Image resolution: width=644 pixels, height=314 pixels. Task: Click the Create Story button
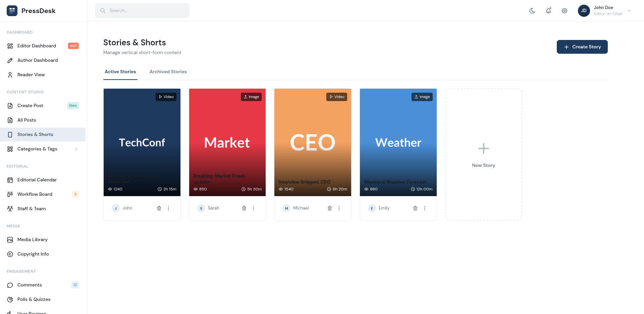tap(582, 47)
